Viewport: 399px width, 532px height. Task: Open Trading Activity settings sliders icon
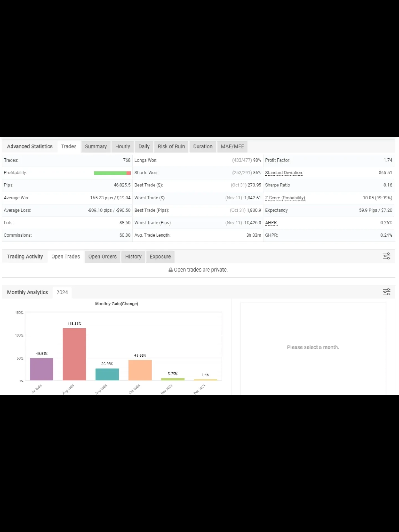[387, 256]
